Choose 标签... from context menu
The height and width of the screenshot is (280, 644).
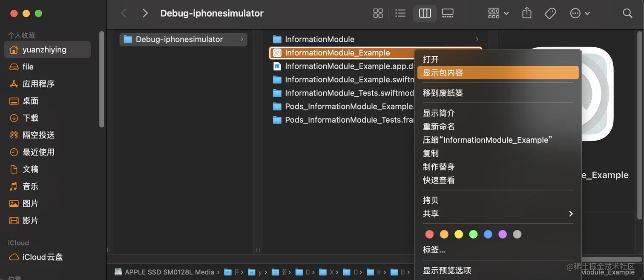pos(498,250)
